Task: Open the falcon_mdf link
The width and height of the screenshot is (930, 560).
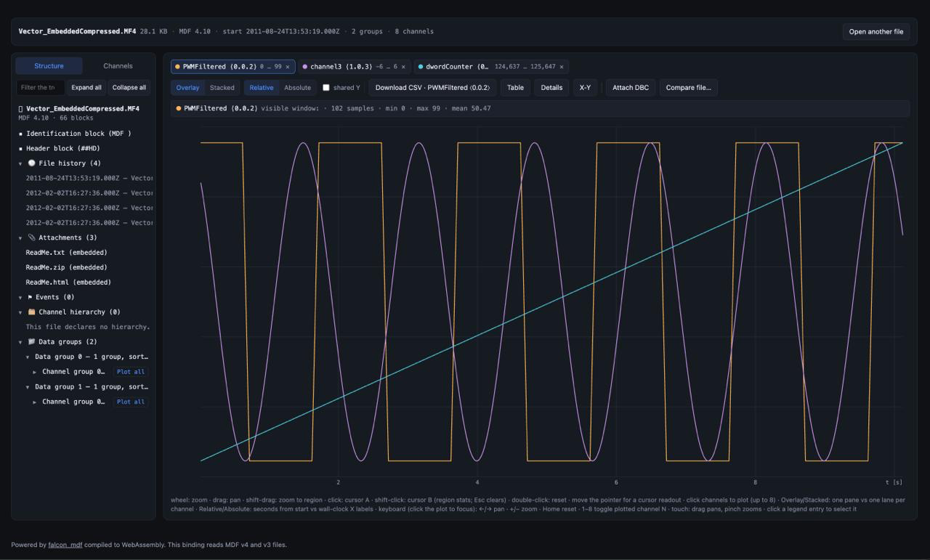Action: click(x=65, y=545)
